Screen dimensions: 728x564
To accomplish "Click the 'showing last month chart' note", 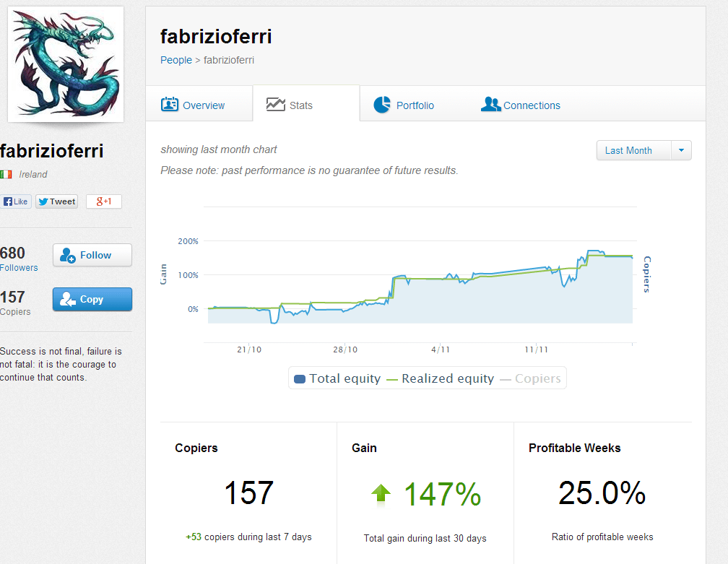I will click(219, 149).
